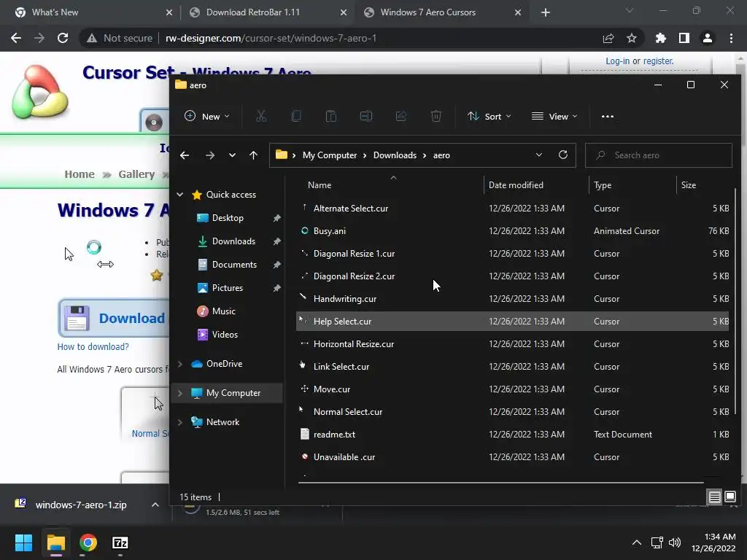Select Pictures in Quick access
This screenshot has height=560, width=747.
coord(228,287)
